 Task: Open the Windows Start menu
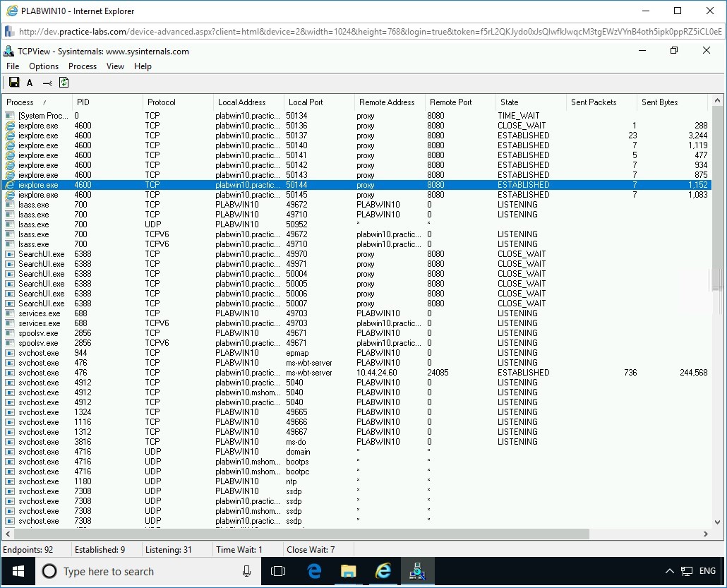[x=16, y=571]
